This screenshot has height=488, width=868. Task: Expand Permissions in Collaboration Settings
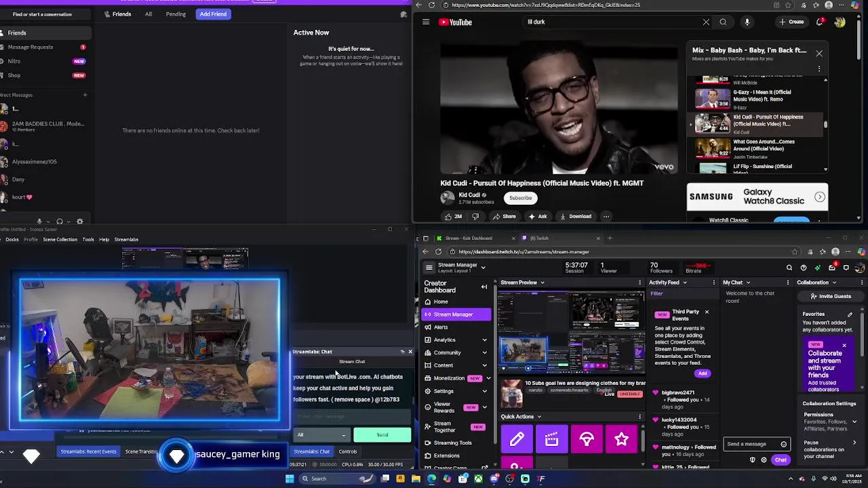click(854, 422)
